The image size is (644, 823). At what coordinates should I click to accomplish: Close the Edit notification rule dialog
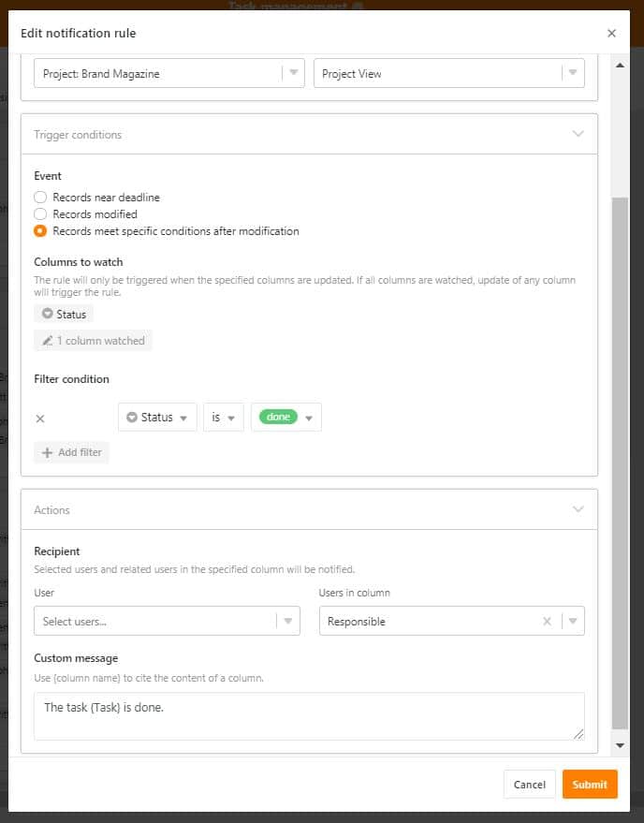pos(611,33)
